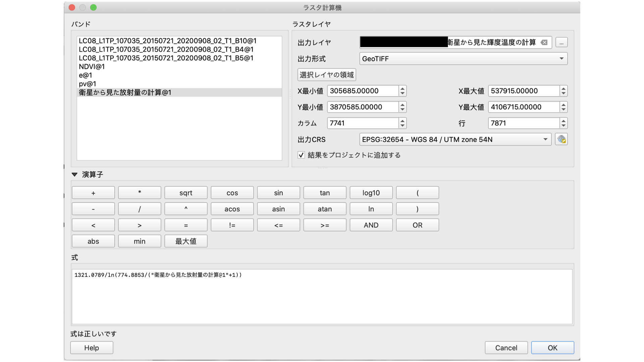The width and height of the screenshot is (644, 362).
Task: Insert the greater-than operator
Action: click(x=140, y=225)
